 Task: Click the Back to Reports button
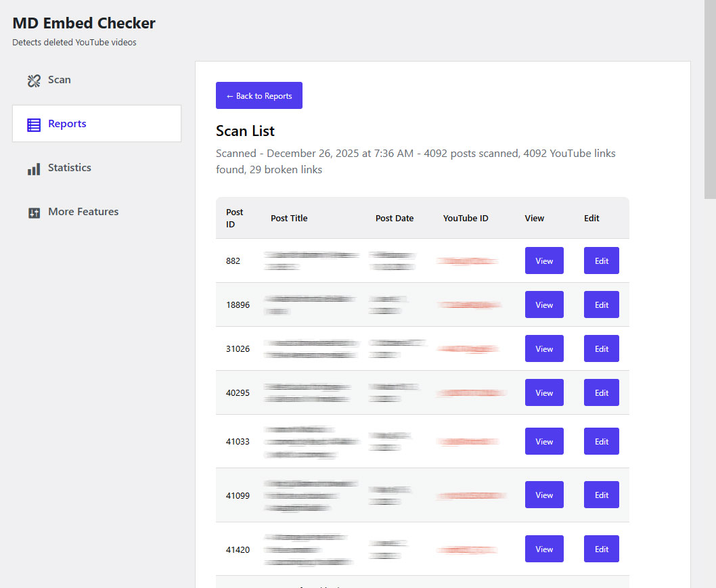pyautogui.click(x=259, y=95)
